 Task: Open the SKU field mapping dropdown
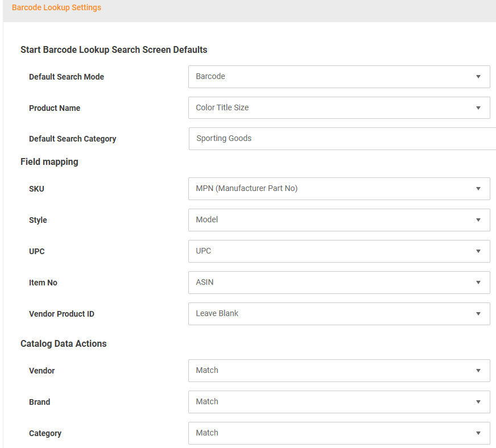coord(339,188)
